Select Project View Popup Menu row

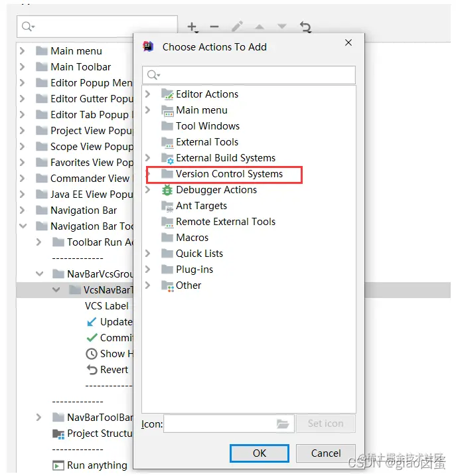91,131
